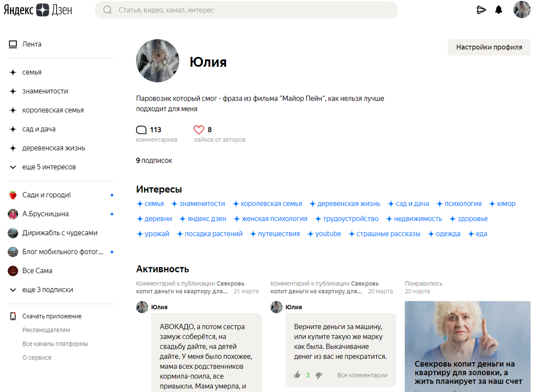Open Настройки профиля button

(x=489, y=47)
